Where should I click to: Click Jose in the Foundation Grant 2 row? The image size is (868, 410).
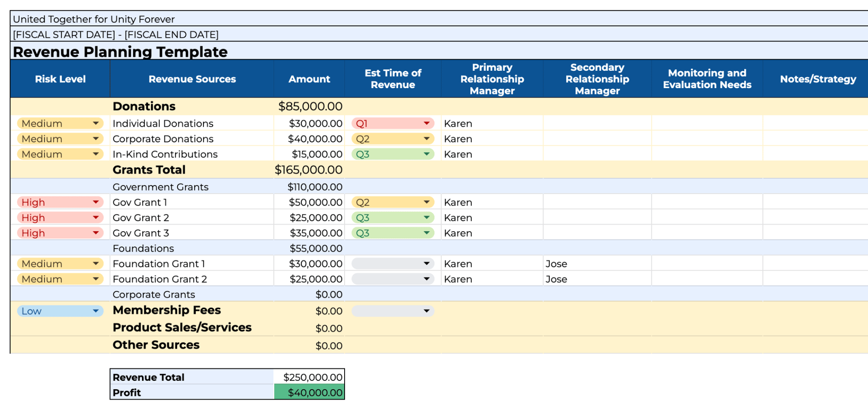(556, 279)
